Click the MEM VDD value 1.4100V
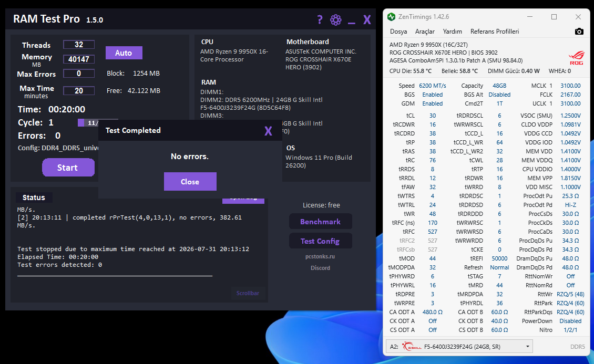This screenshot has width=594, height=364. (570, 151)
